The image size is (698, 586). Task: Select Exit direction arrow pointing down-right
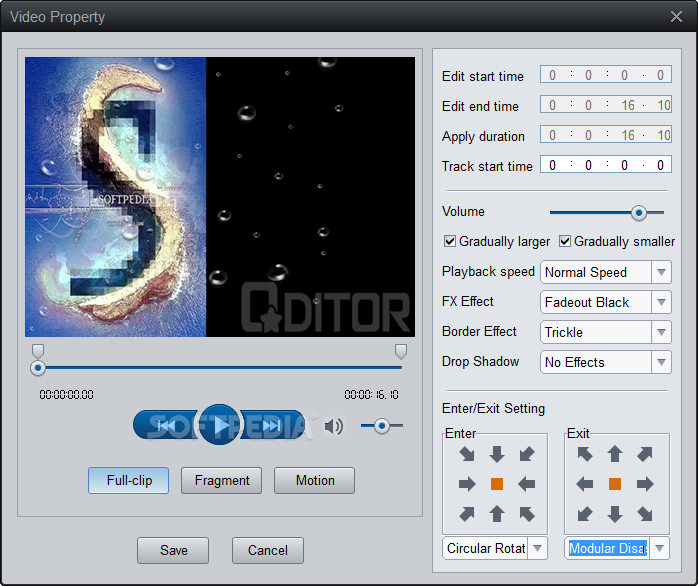tap(645, 514)
